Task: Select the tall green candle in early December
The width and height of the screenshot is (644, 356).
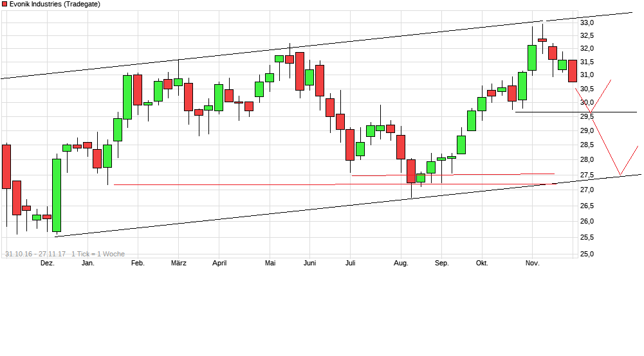Action: click(57, 195)
